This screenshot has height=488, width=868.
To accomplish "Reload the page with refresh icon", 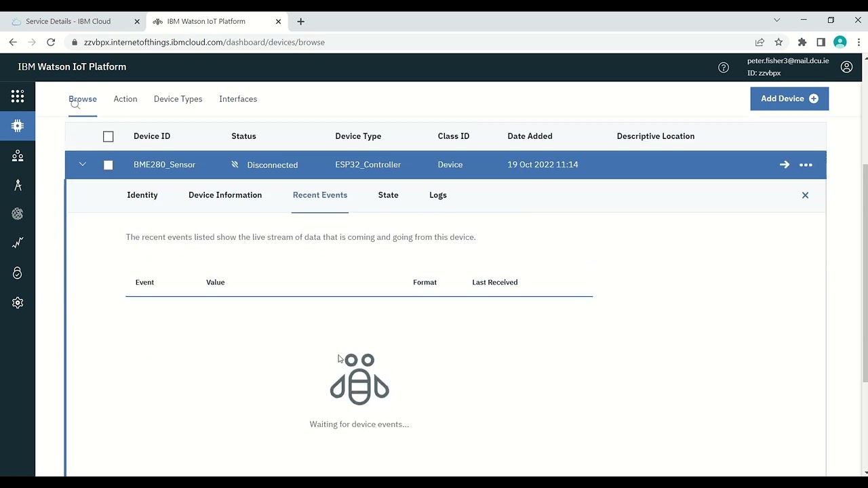I will [x=50, y=42].
